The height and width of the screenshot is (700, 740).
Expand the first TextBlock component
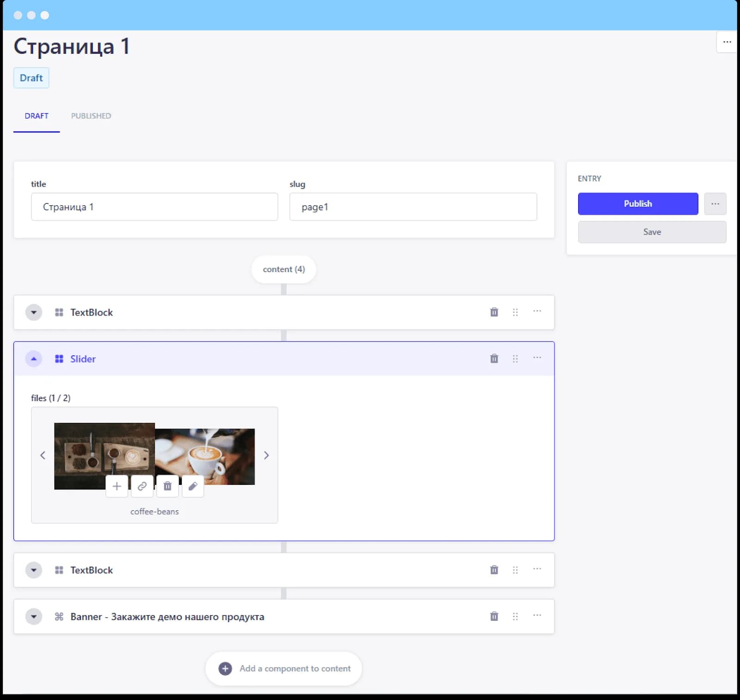click(34, 312)
